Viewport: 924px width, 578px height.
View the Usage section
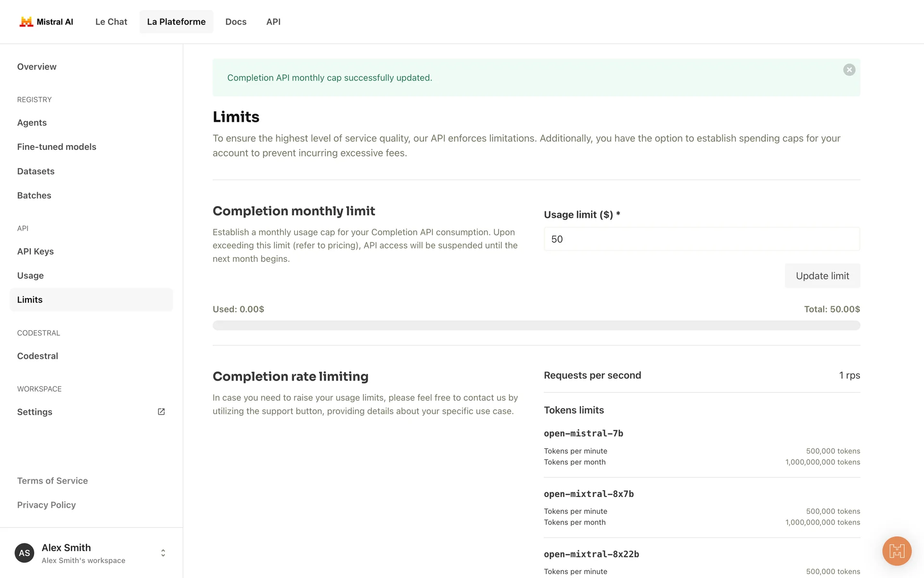31,276
